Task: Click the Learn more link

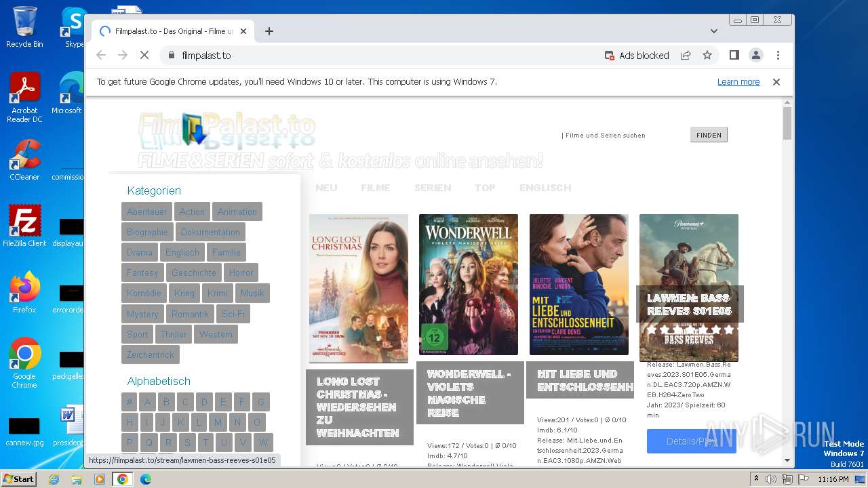Action: point(738,82)
